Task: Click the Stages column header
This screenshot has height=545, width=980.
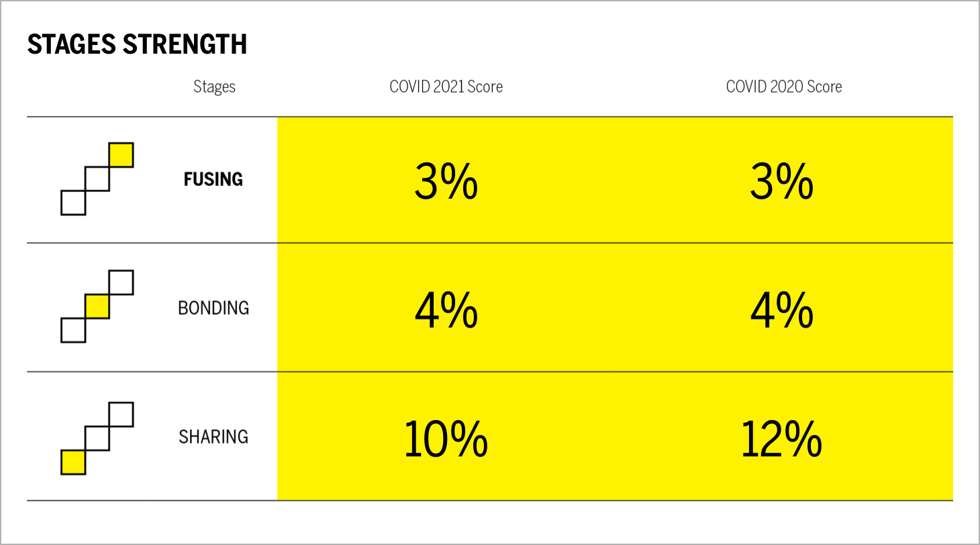Action: pos(214,87)
